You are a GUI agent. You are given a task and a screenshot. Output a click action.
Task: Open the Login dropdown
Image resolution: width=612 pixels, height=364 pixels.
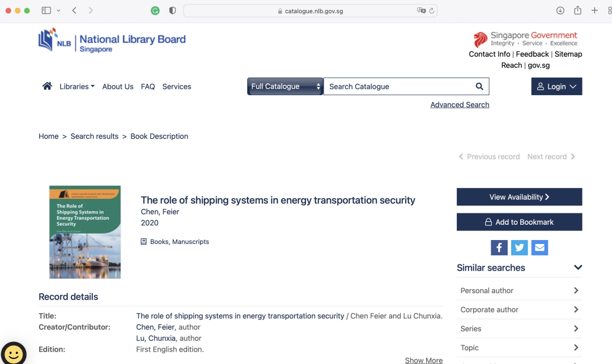point(556,87)
